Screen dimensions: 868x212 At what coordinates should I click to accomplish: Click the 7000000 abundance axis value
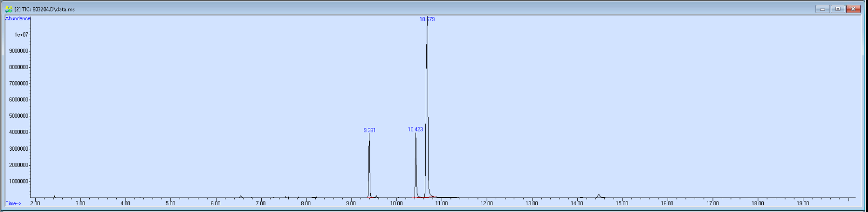(x=19, y=84)
